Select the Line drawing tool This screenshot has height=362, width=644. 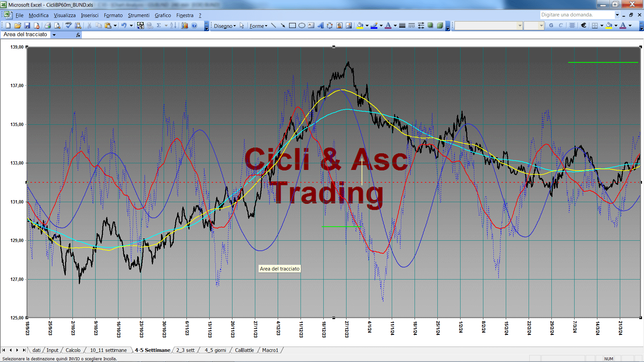click(x=274, y=26)
